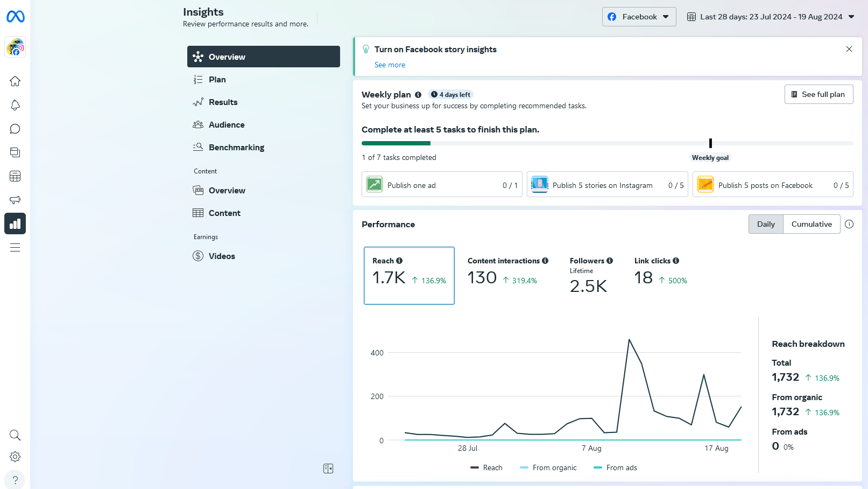868x489 pixels.
Task: Open Help question mark icon
Action: 15,480
